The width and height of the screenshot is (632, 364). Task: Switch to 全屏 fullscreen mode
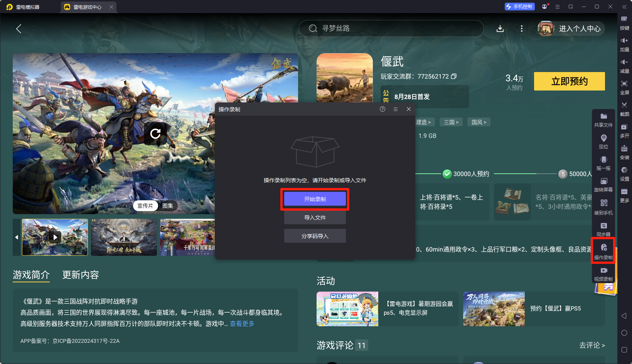(x=624, y=87)
